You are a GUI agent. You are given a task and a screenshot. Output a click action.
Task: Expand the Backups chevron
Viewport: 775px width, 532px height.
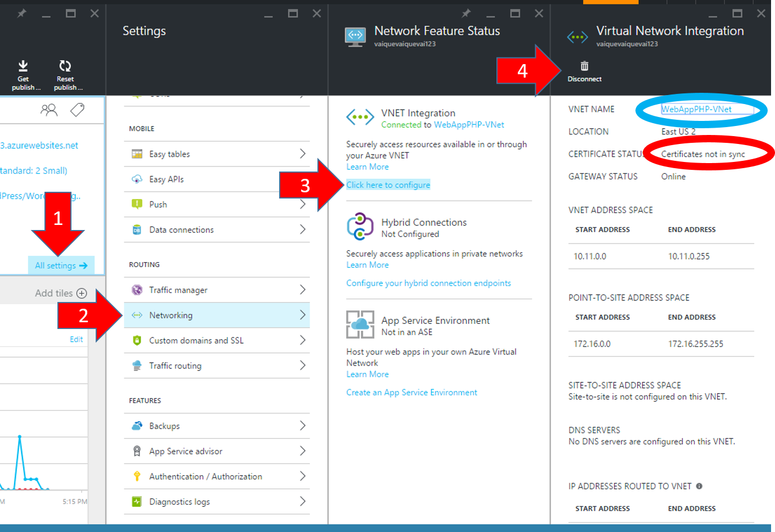click(x=303, y=426)
